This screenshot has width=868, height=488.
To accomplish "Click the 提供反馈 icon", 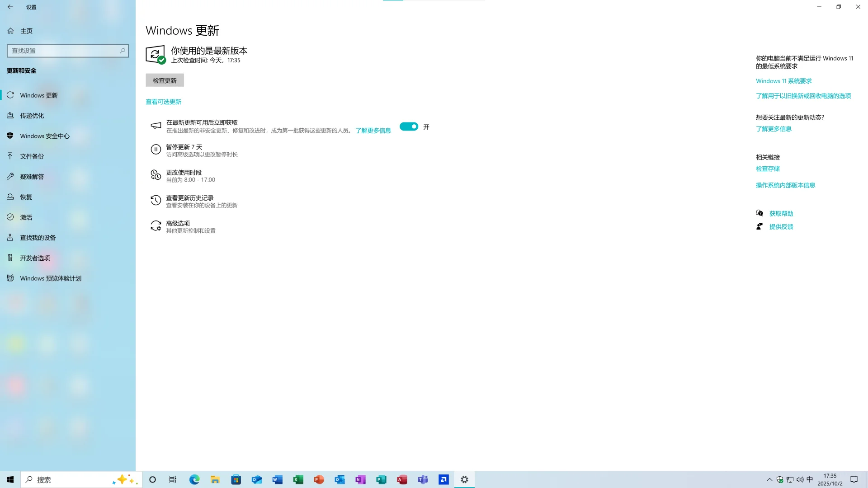I will [759, 226].
